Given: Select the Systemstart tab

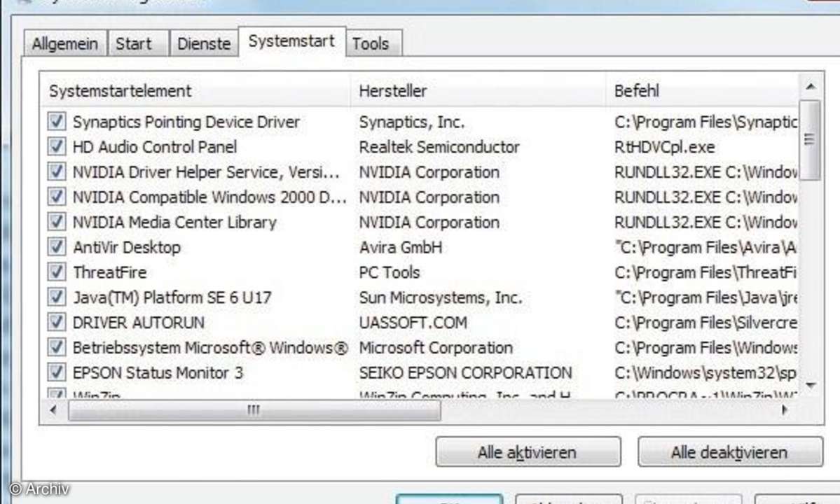Looking at the screenshot, I should coord(292,41).
